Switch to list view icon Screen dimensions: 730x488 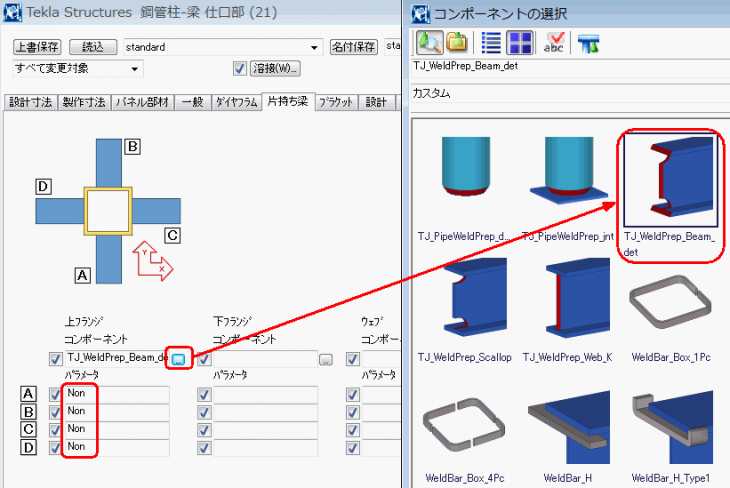pyautogui.click(x=490, y=43)
